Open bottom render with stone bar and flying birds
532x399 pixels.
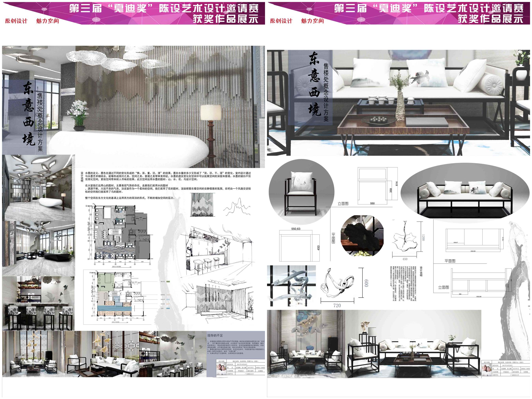[x=173, y=354]
